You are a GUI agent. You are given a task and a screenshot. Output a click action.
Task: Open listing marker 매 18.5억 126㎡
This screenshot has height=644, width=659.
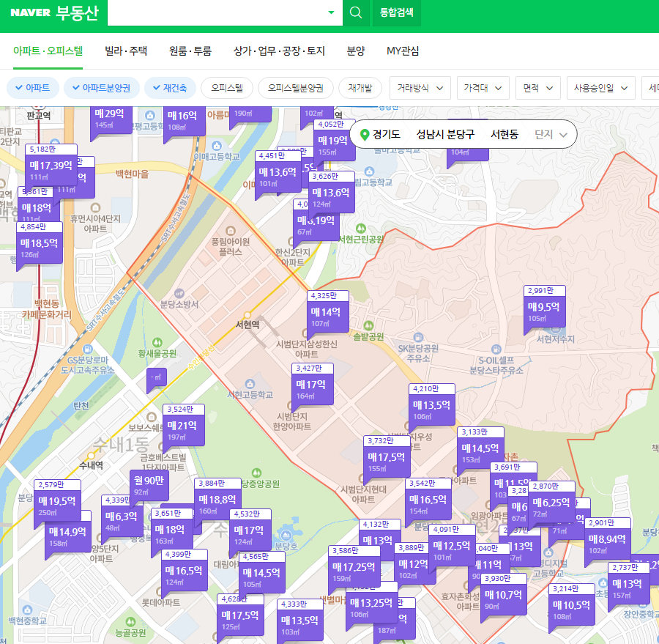tap(40, 243)
